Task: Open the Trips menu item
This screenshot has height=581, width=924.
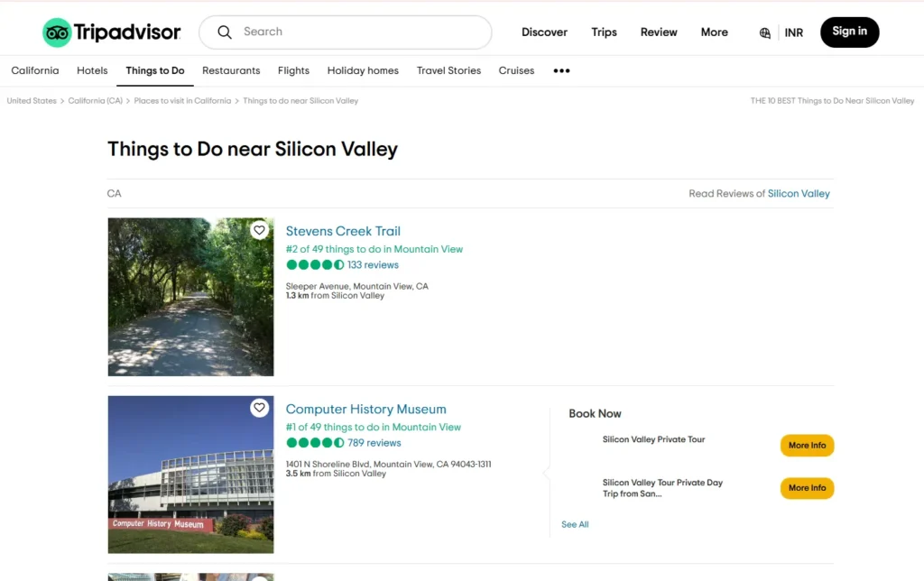Action: [x=604, y=32]
